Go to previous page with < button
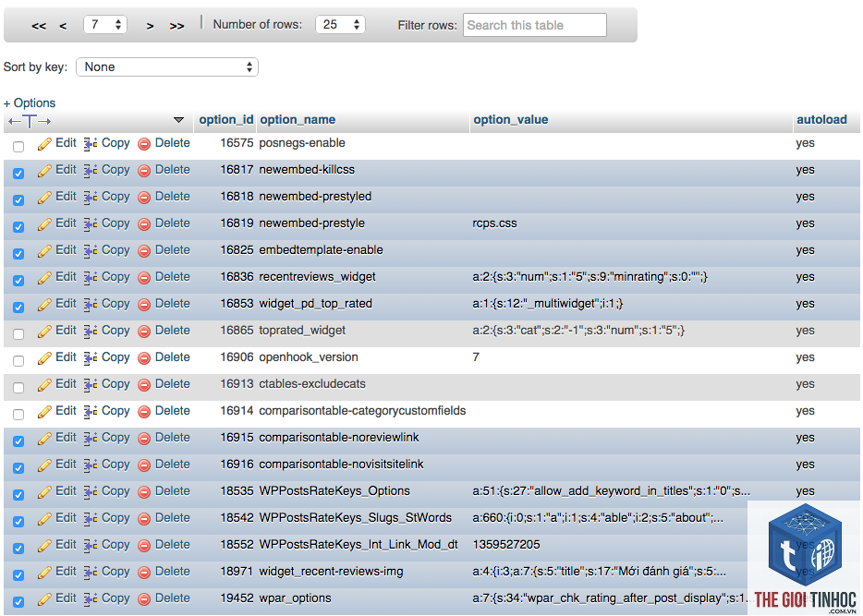Viewport: 863px width, 616px height. (63, 26)
